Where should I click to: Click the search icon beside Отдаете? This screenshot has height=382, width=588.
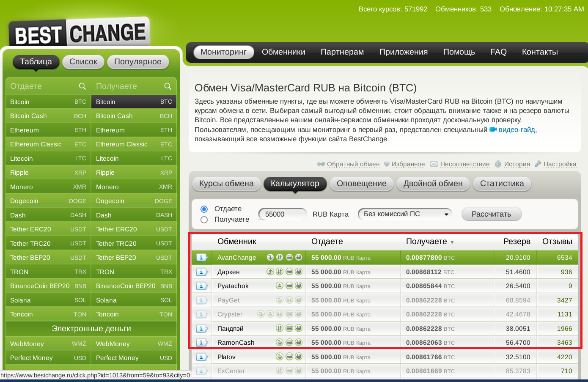click(x=82, y=86)
